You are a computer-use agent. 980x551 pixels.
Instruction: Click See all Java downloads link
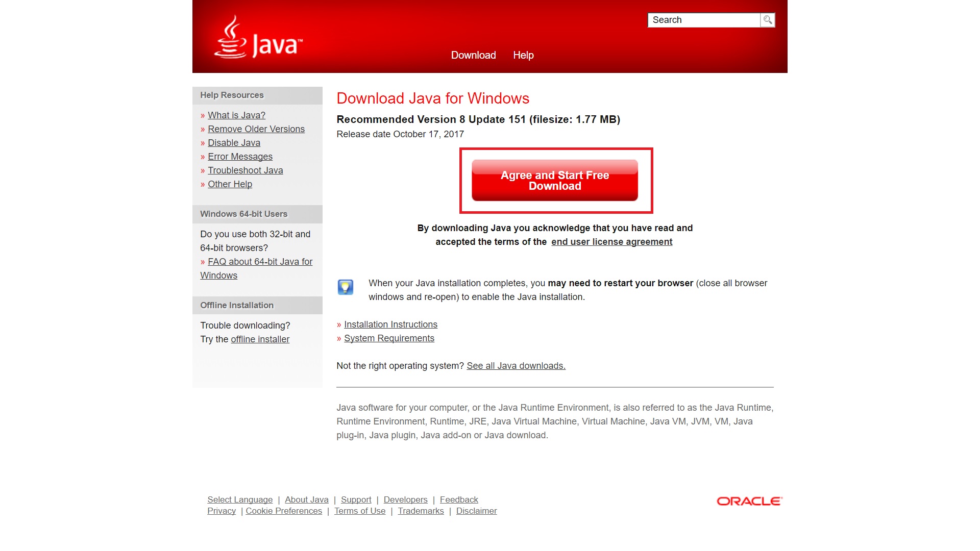516,366
